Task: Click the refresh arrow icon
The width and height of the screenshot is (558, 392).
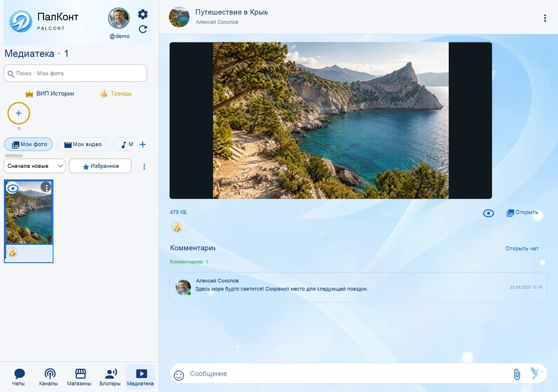Action: [x=143, y=29]
